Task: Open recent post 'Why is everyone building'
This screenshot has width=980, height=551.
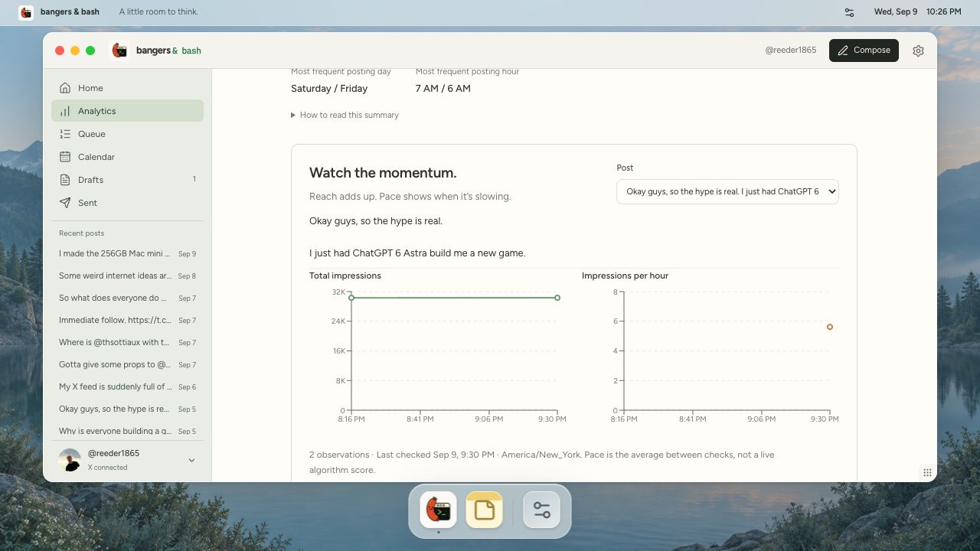Action: point(127,431)
